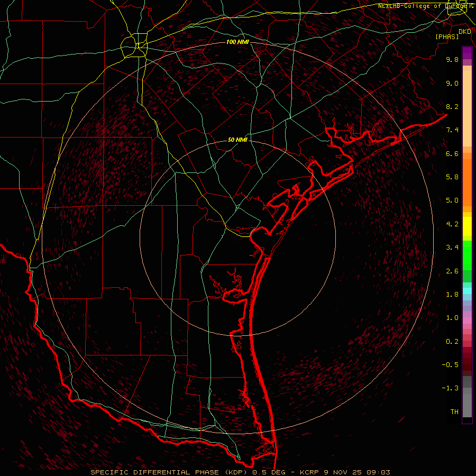Click the -1.3 value on the color scale
Viewport: 476px width, 476px height.
450,388
